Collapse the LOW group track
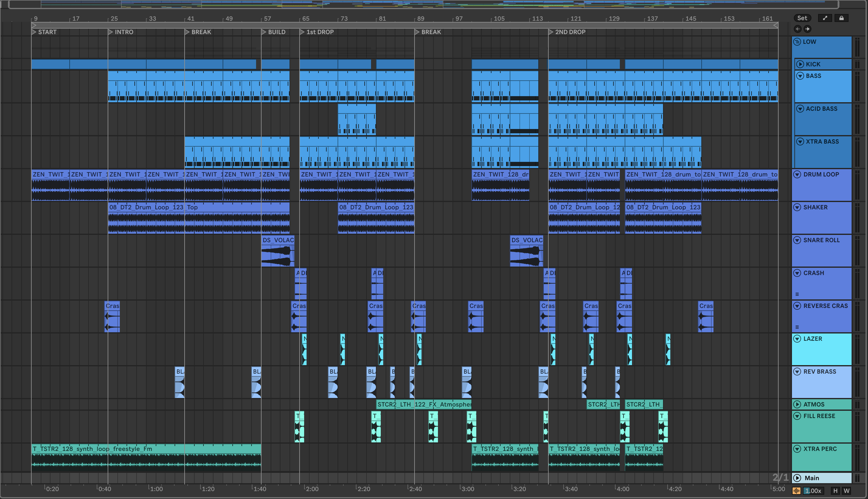 pos(797,42)
